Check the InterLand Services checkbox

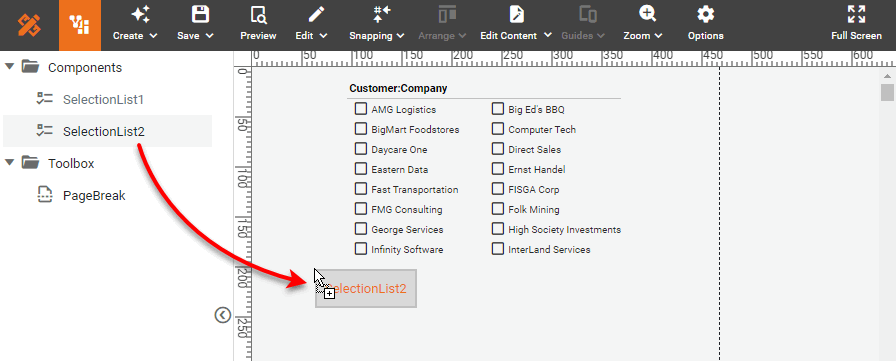(x=498, y=248)
